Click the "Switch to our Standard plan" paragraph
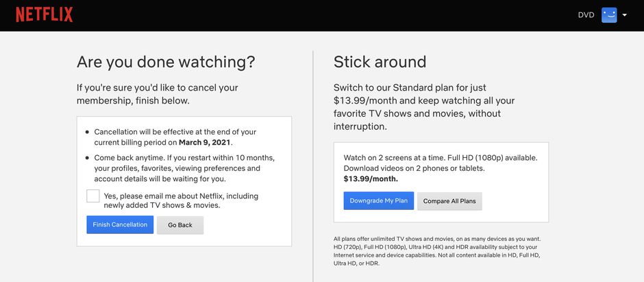 point(423,107)
